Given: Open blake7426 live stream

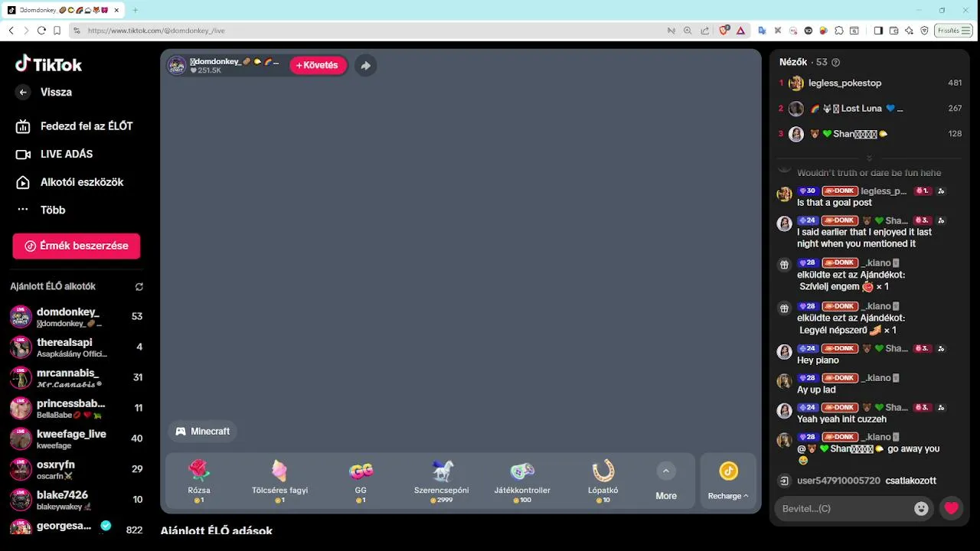Looking at the screenshot, I should (x=77, y=500).
